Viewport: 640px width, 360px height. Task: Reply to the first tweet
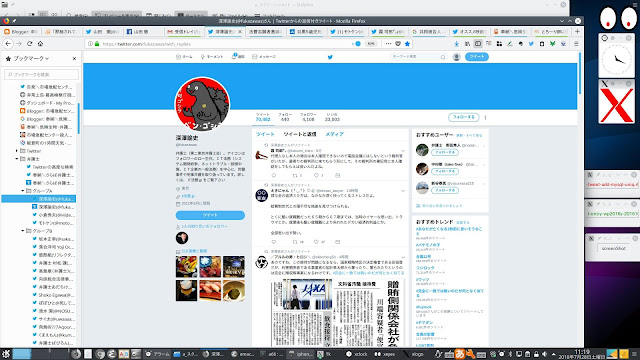(274, 176)
